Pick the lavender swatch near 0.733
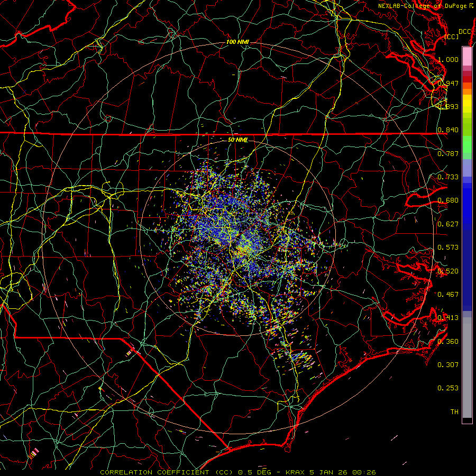This screenshot has width=476, height=476. (x=467, y=168)
